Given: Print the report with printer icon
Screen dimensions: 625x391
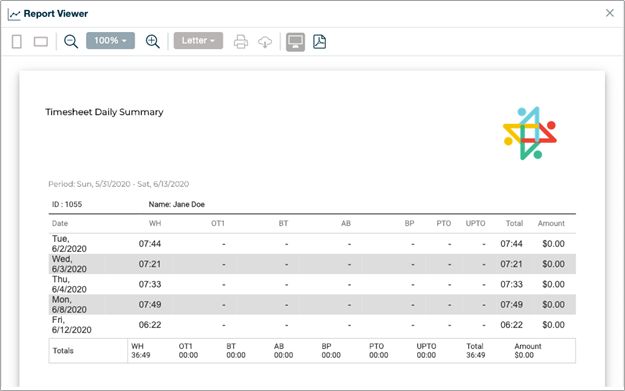Looking at the screenshot, I should tap(240, 41).
